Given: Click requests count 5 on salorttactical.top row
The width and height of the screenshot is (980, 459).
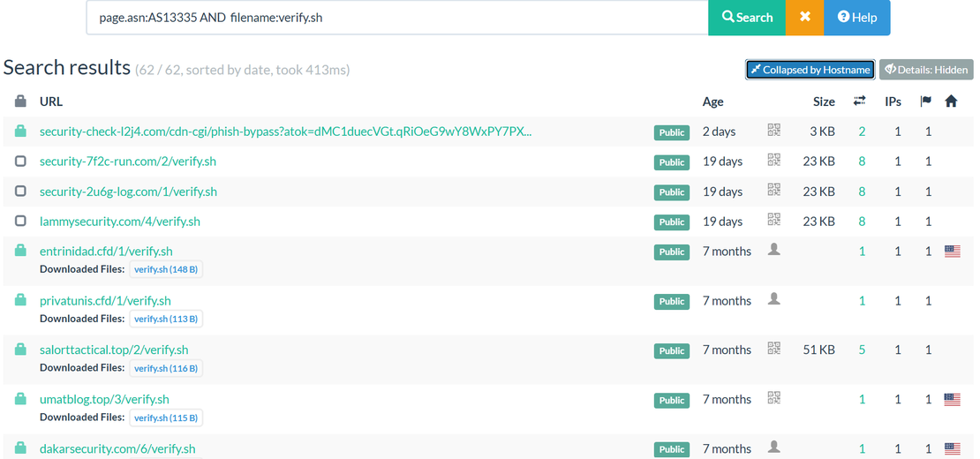Looking at the screenshot, I should click(863, 350).
